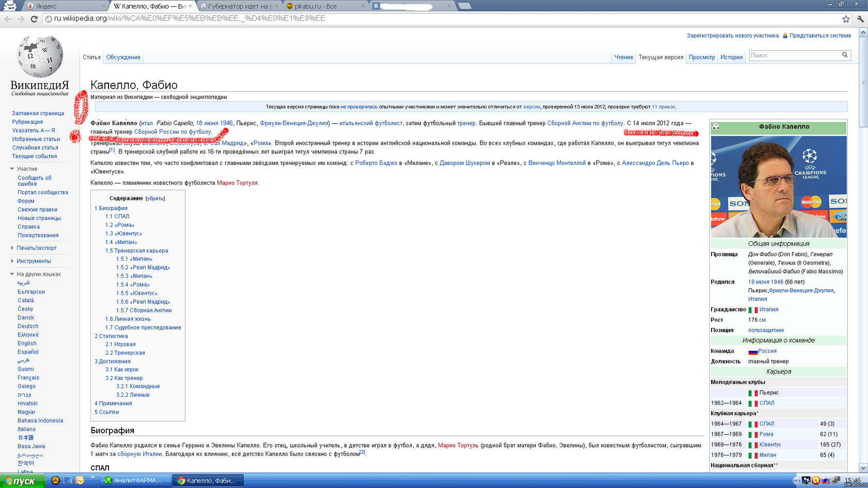Click the browser back arrow

pos(8,19)
